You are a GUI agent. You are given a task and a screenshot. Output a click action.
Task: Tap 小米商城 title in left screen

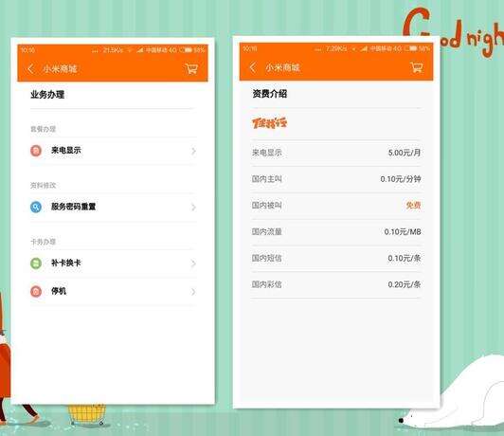[60, 69]
